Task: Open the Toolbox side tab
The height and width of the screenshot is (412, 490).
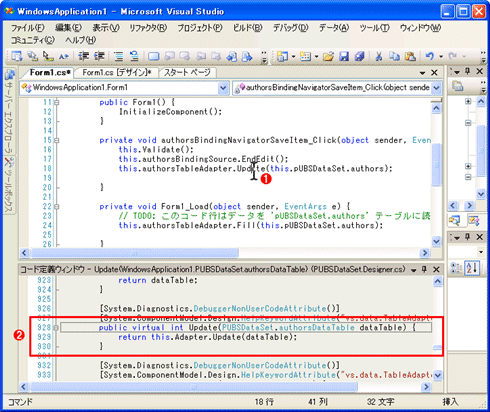Action: click(x=8, y=185)
